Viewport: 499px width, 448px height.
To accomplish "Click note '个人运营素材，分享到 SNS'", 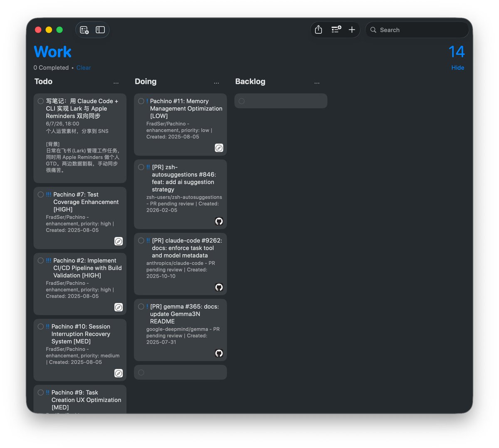I will coord(77,131).
